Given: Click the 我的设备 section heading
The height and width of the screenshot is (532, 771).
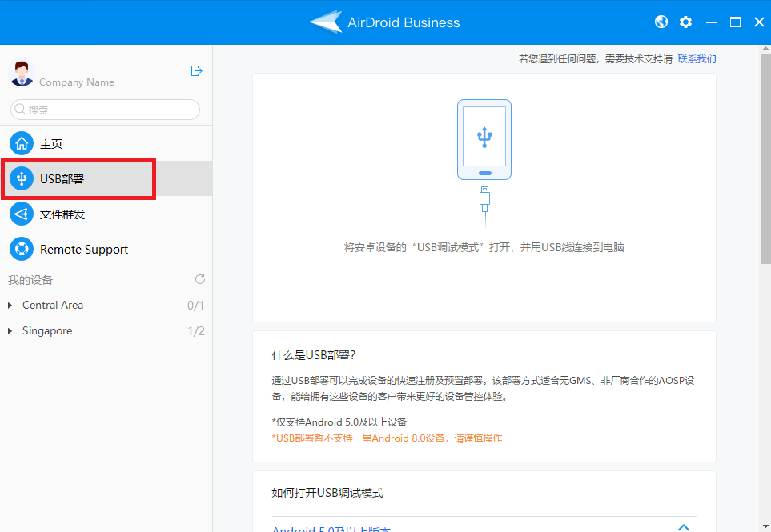Looking at the screenshot, I should point(30,280).
